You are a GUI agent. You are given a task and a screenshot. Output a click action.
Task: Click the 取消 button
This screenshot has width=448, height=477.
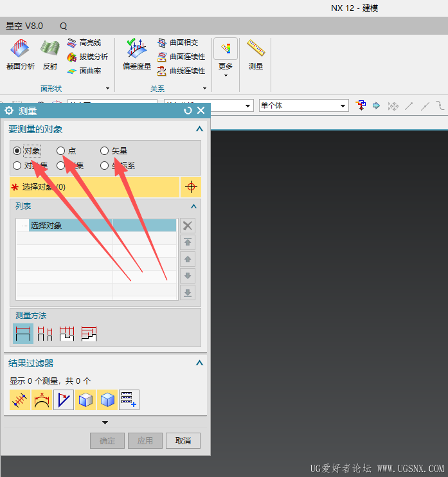[183, 440]
